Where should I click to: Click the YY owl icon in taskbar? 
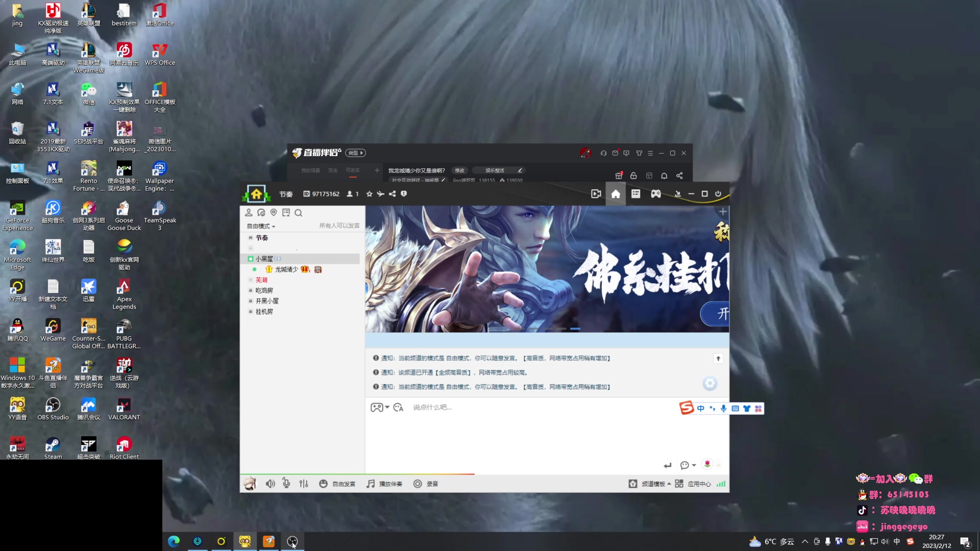pos(245,541)
